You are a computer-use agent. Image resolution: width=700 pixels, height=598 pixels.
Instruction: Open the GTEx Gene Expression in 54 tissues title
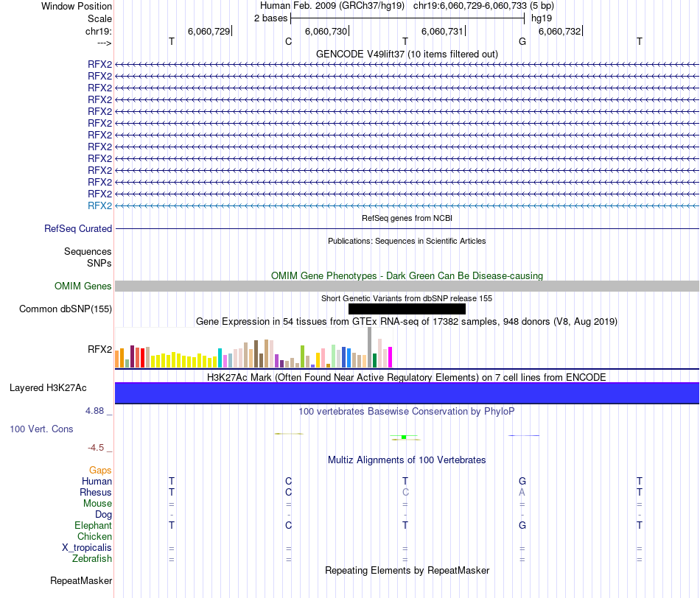coord(407,321)
